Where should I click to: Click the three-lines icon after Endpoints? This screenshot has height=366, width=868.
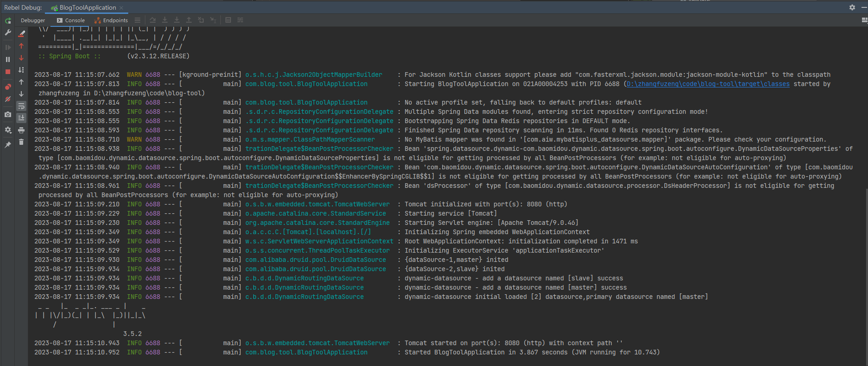click(137, 20)
